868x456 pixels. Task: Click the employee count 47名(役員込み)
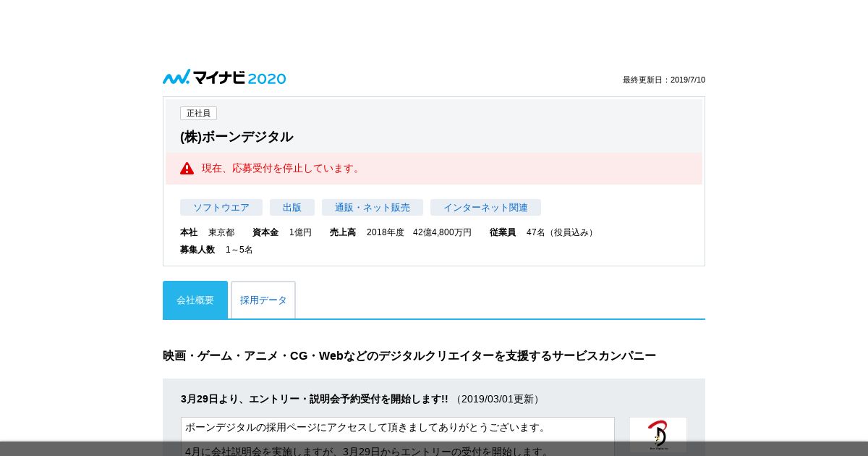[x=561, y=232]
